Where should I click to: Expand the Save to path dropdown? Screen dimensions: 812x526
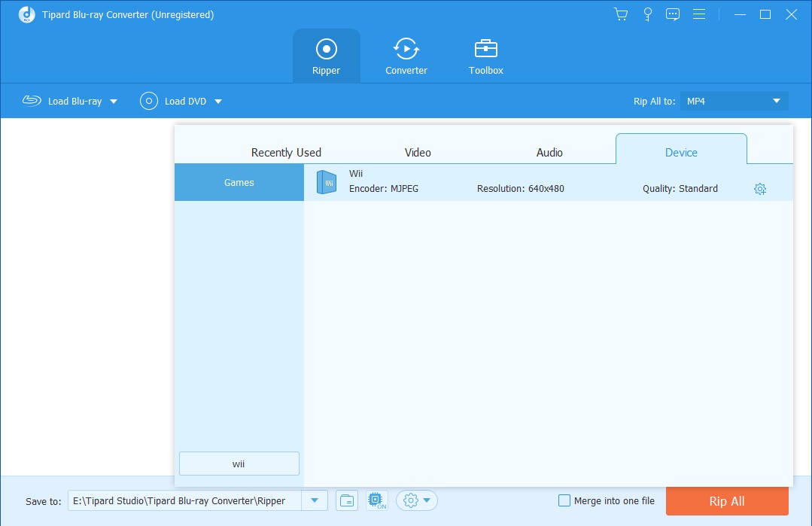click(315, 500)
